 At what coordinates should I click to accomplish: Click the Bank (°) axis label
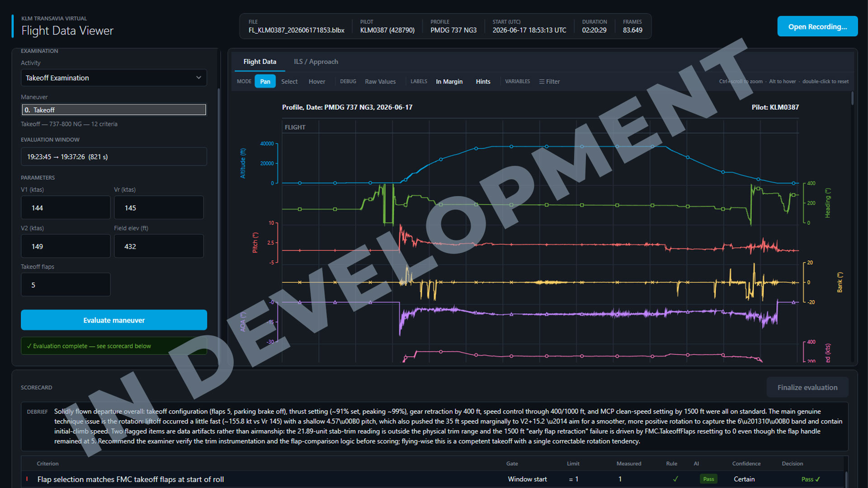click(840, 282)
